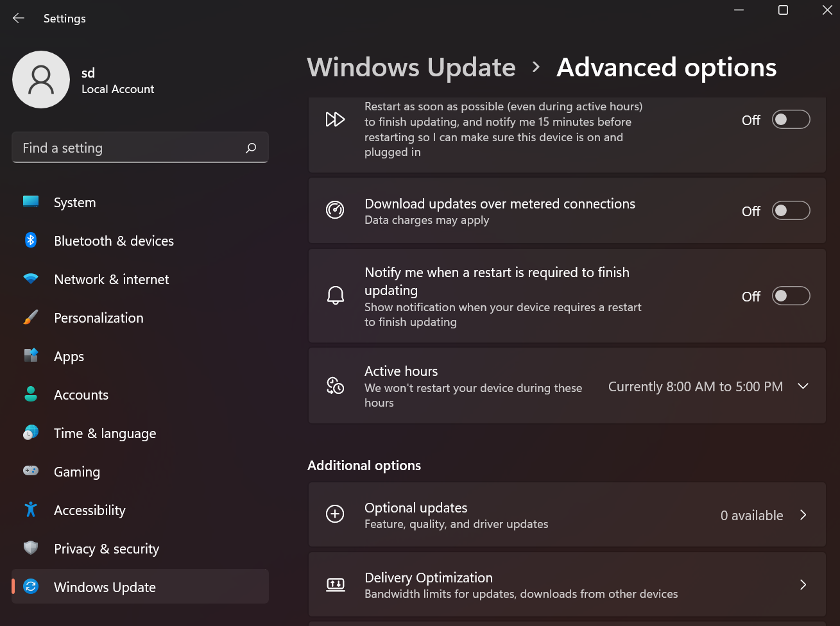Image resolution: width=840 pixels, height=626 pixels.
Task: Click the Delivery Optimization row title
Action: 429,578
